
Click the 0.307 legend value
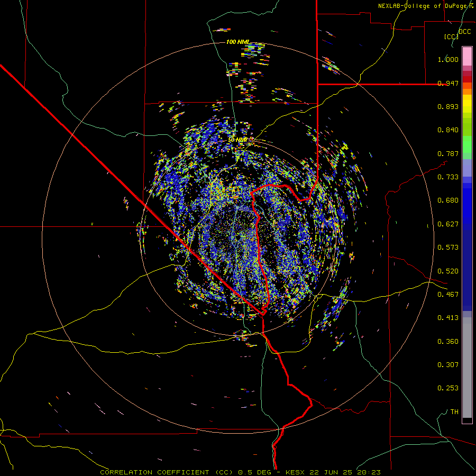pos(448,364)
